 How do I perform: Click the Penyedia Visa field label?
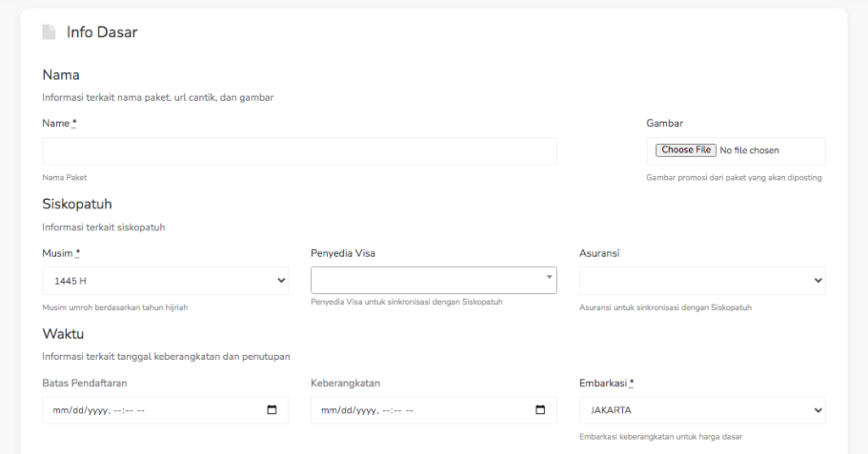click(x=342, y=253)
